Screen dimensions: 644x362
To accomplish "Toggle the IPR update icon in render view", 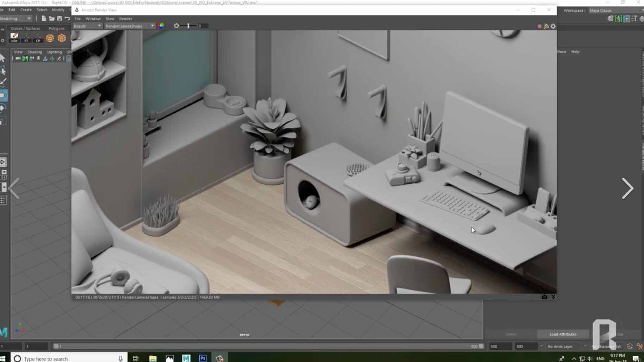I will 546,26.
